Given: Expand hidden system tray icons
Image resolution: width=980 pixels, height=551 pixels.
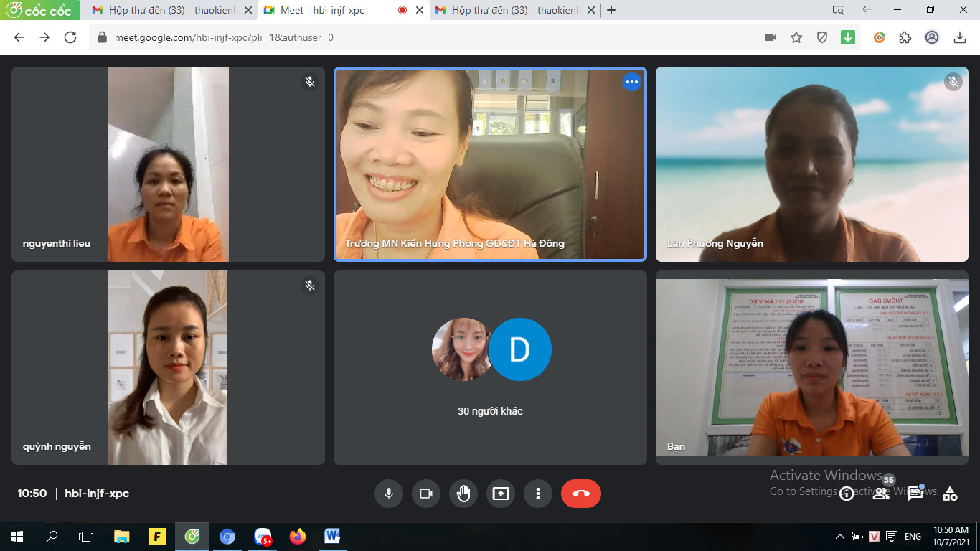Looking at the screenshot, I should tap(840, 537).
